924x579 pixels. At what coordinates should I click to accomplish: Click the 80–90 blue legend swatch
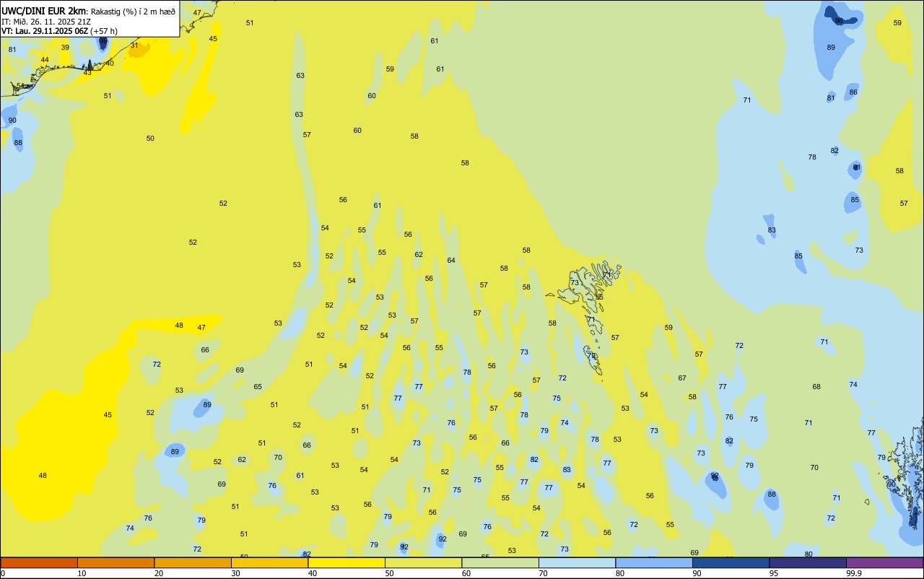tap(654, 562)
